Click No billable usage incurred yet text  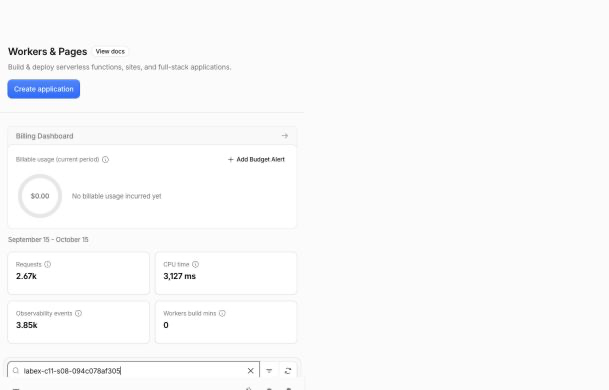tap(117, 196)
